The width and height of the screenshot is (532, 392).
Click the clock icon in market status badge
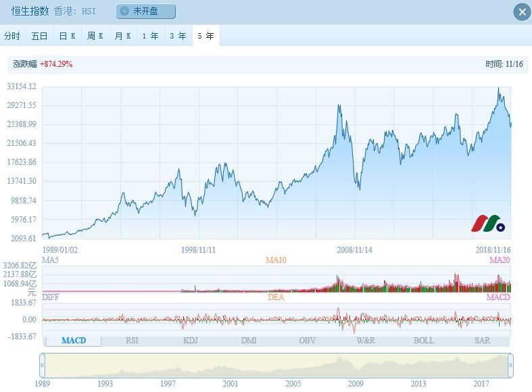[x=124, y=11]
